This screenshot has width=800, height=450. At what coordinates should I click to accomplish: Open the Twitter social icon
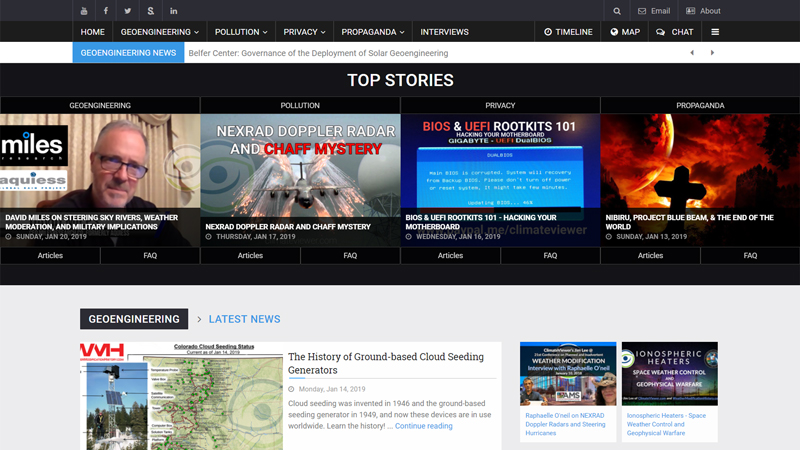(128, 11)
